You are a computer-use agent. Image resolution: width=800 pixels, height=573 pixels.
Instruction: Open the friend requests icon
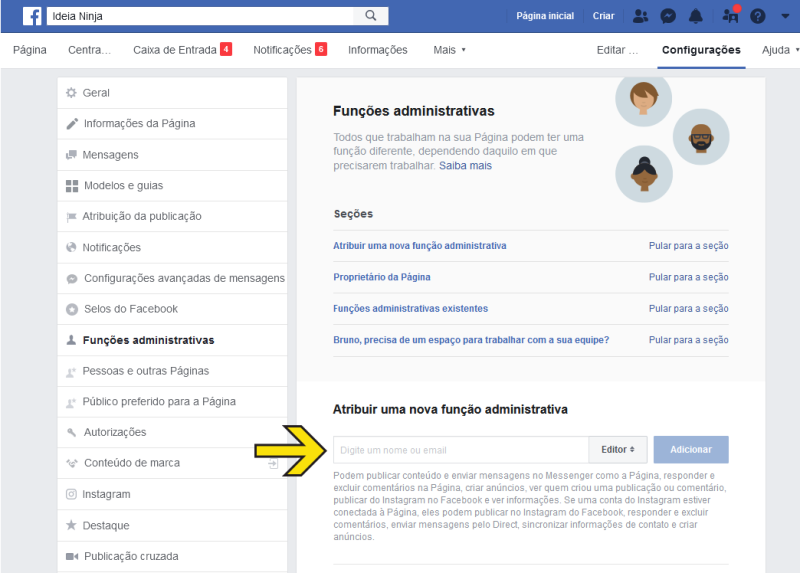click(641, 16)
